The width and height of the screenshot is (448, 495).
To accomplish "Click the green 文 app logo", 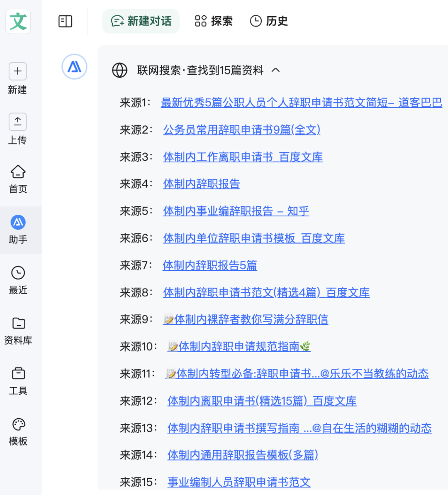I will (x=18, y=22).
